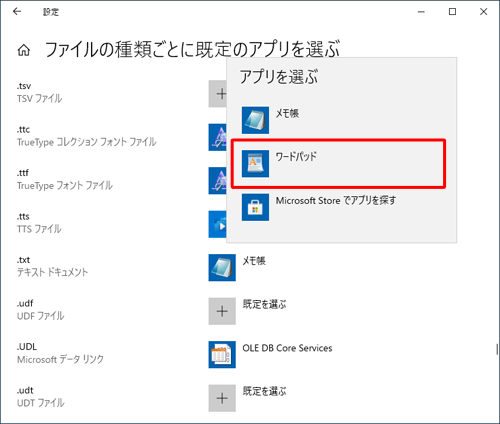Click the メモ帳 icon in the popup

coord(255,120)
